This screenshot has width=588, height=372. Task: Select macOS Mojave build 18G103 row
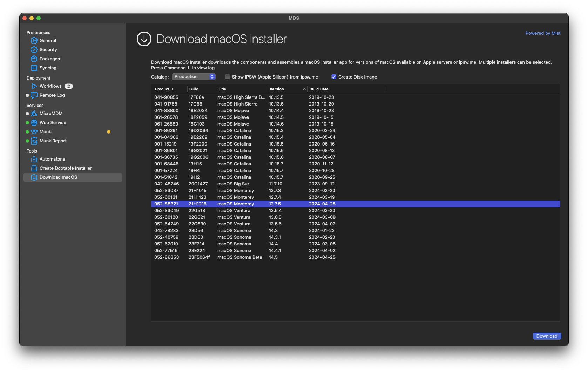pyautogui.click(x=356, y=124)
